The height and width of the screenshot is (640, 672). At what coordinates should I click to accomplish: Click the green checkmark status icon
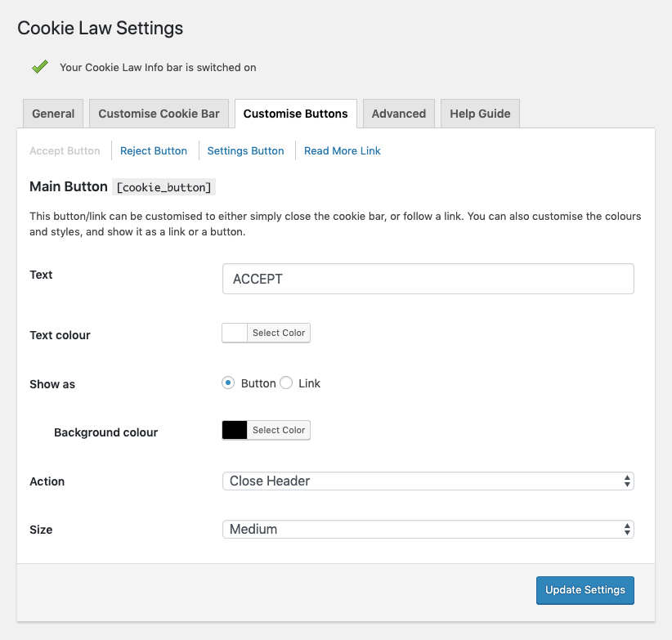click(x=39, y=67)
